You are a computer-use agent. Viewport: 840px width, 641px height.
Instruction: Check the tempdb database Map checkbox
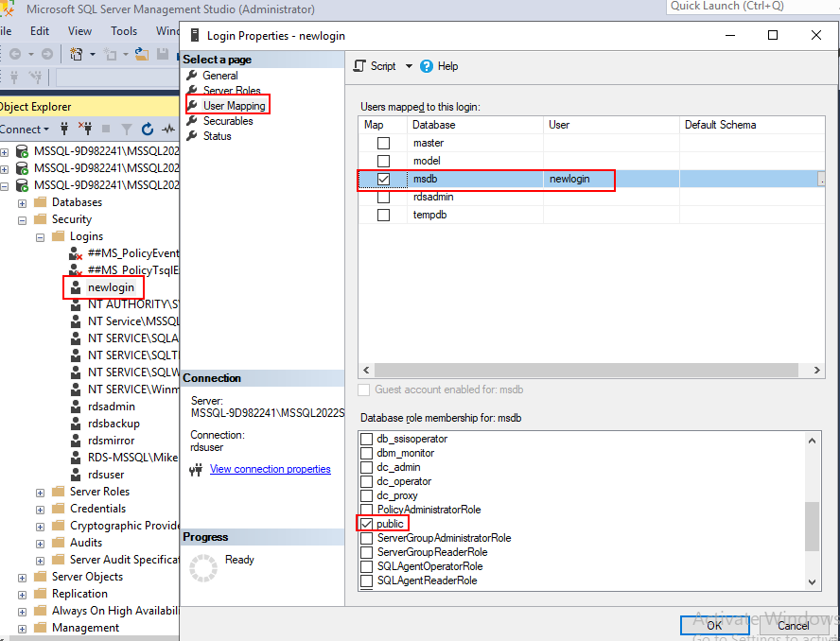383,215
